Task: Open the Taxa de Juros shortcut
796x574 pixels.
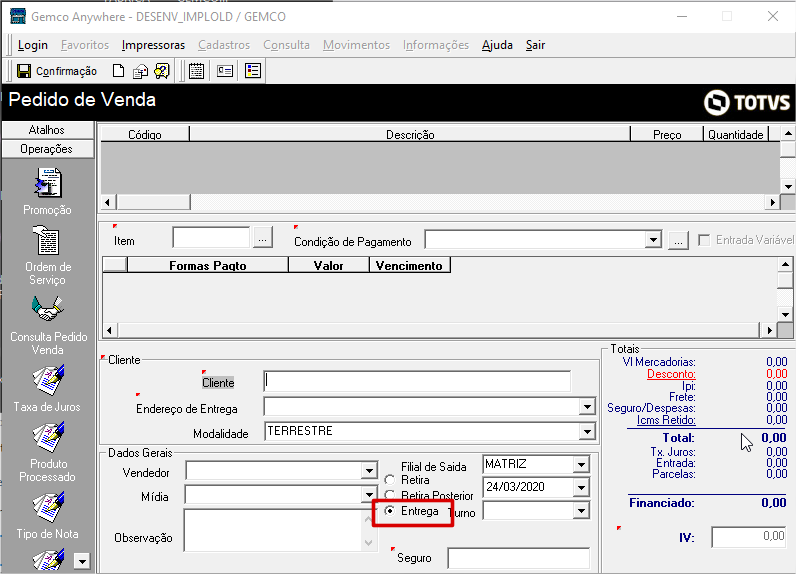Action: (48, 380)
